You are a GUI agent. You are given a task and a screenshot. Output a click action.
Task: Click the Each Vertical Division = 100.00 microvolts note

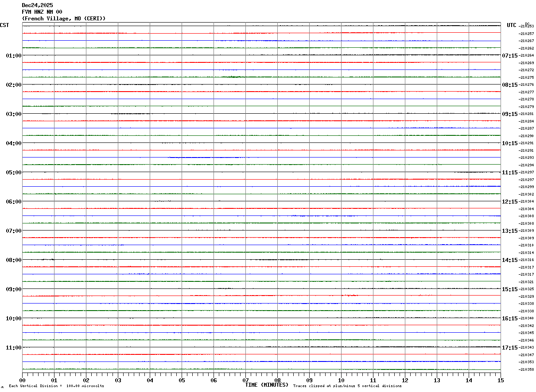pyautogui.click(x=56, y=386)
